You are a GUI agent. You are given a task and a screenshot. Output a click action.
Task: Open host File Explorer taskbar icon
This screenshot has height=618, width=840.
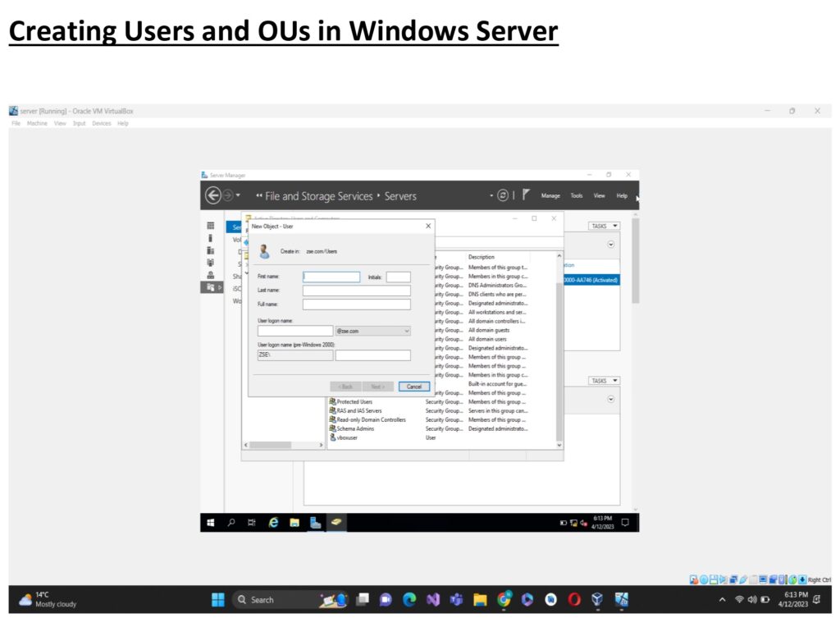[480, 600]
